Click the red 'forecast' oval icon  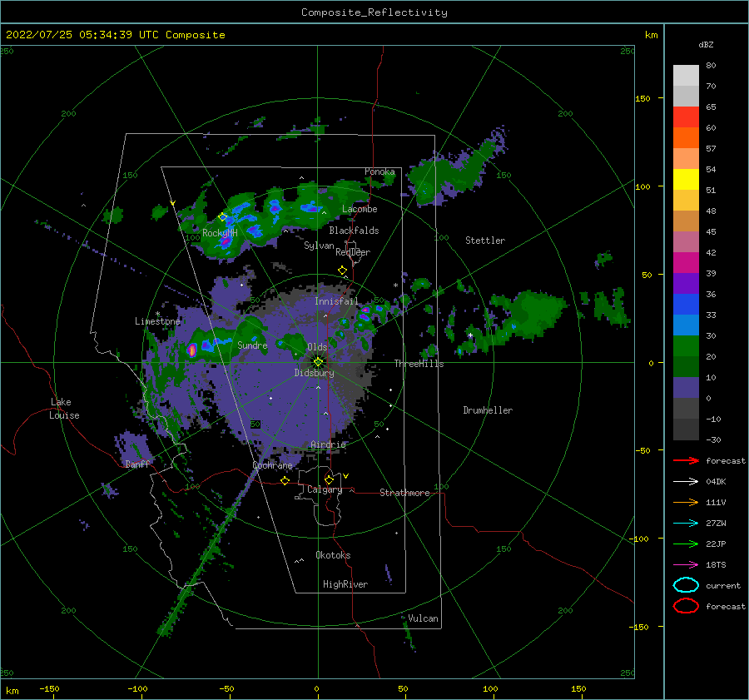coord(686,606)
